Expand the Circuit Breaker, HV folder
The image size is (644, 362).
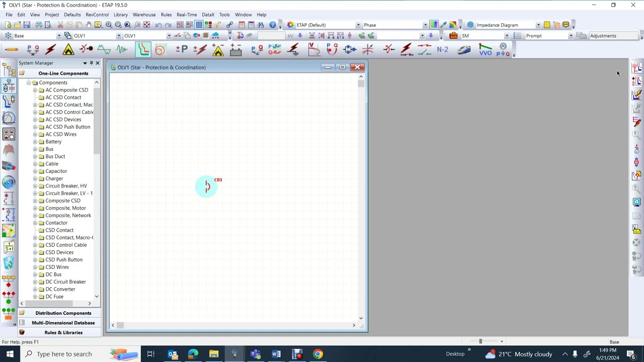[35, 186]
